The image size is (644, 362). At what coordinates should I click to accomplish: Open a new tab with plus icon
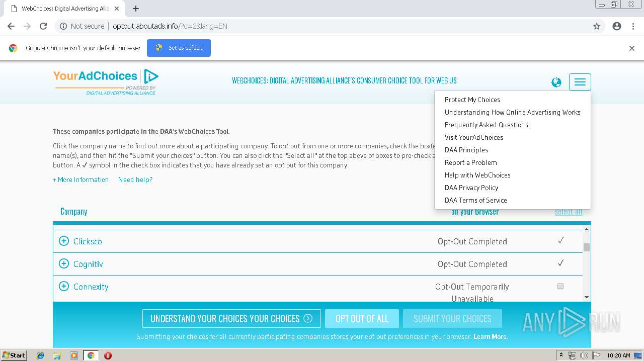pyautogui.click(x=136, y=9)
